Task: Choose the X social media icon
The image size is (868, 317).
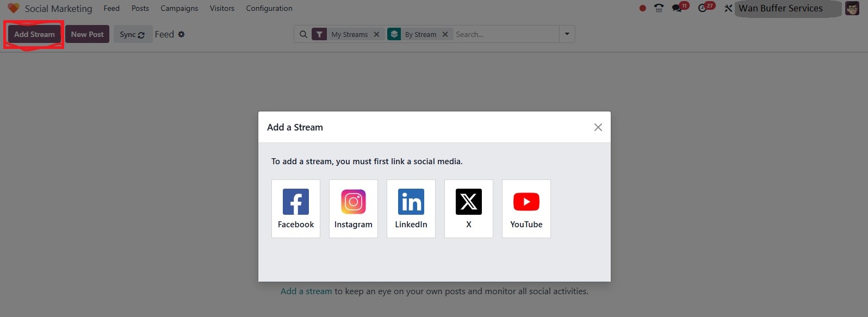Action: tap(469, 202)
